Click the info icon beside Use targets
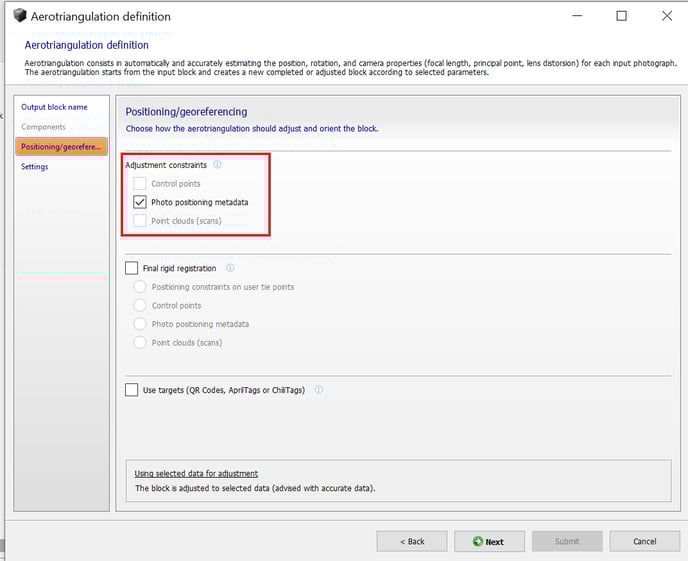Viewport: 688px width, 561px height. [x=319, y=390]
